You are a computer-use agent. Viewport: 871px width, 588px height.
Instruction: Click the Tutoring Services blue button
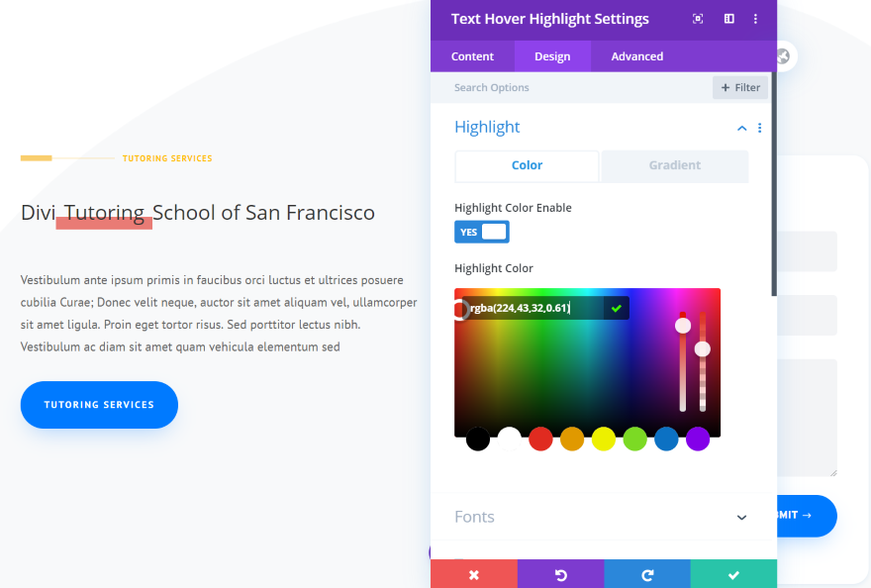click(99, 405)
